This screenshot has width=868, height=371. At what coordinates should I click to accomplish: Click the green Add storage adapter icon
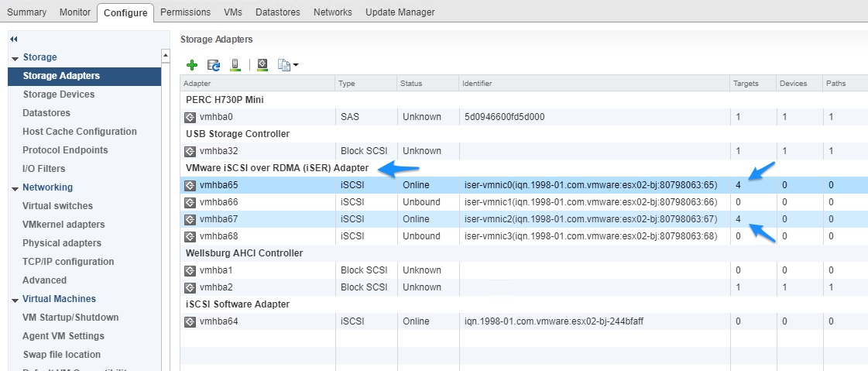pyautogui.click(x=192, y=65)
